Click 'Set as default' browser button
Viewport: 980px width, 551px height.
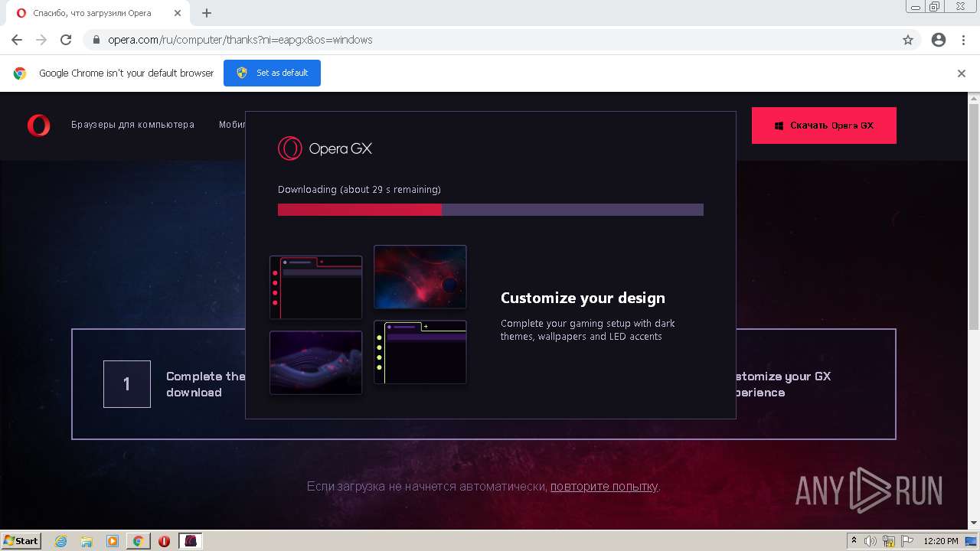tap(272, 73)
